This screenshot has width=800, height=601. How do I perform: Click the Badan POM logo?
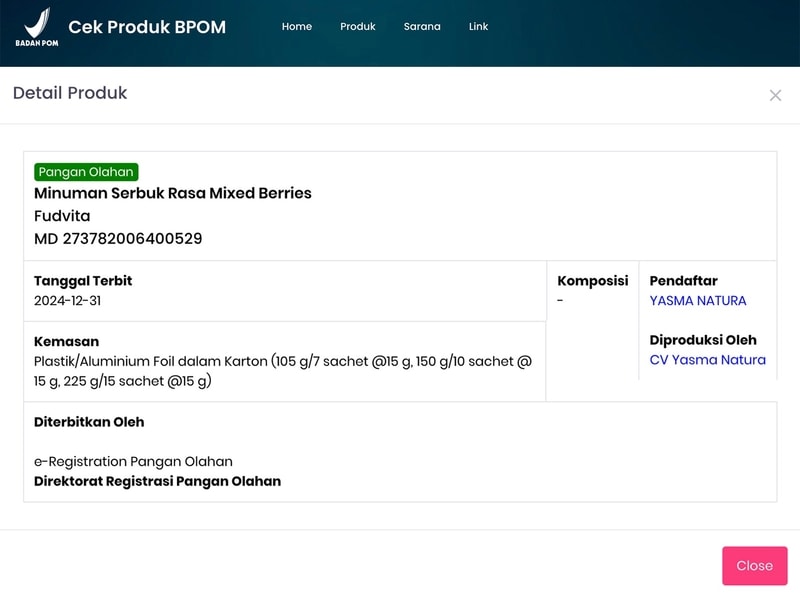35,27
